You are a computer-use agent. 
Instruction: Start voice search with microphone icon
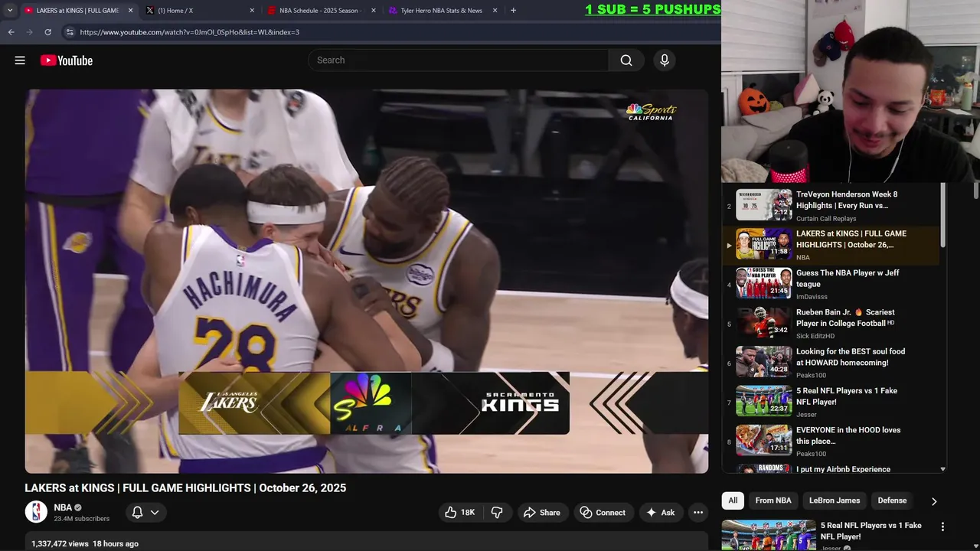point(665,60)
